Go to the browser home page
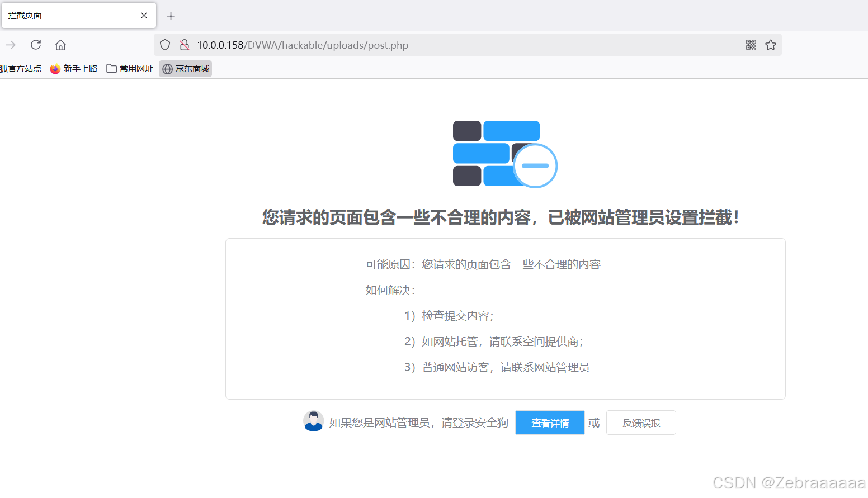868x498 pixels. 60,45
